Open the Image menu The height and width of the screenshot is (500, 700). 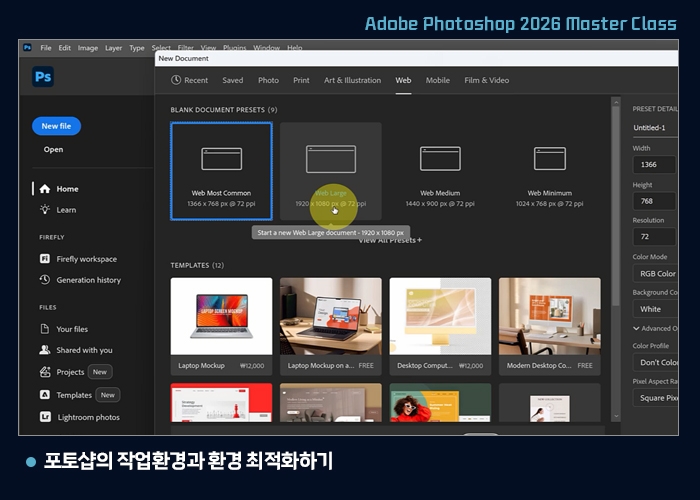[88, 48]
